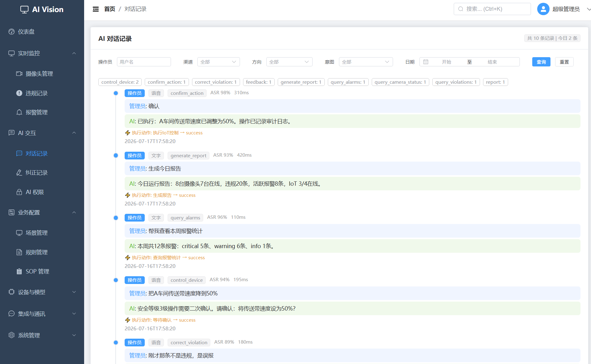Click the 纠正记录 edit pen icon
The height and width of the screenshot is (364, 591).
[19, 172]
